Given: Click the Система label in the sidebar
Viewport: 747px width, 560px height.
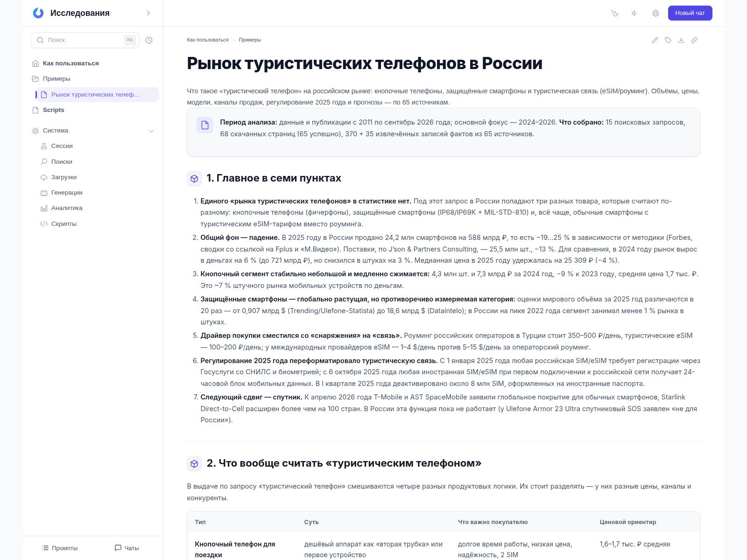Looking at the screenshot, I should coord(56,131).
